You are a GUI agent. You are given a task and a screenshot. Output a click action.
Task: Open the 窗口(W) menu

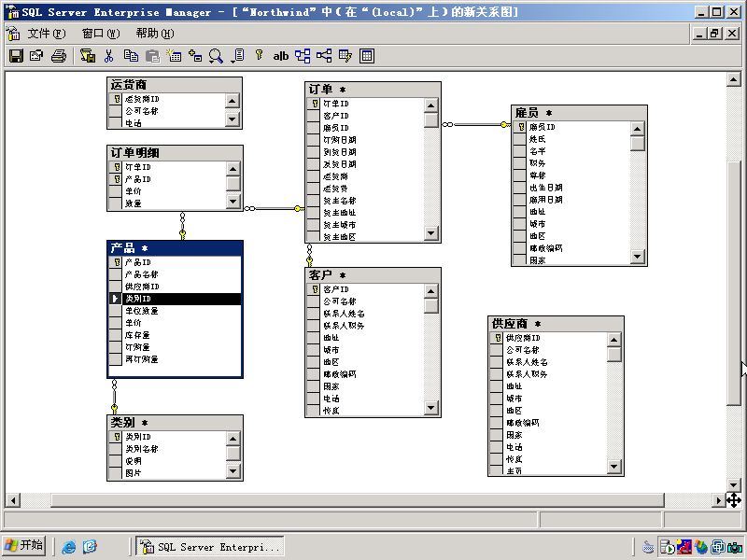(101, 34)
